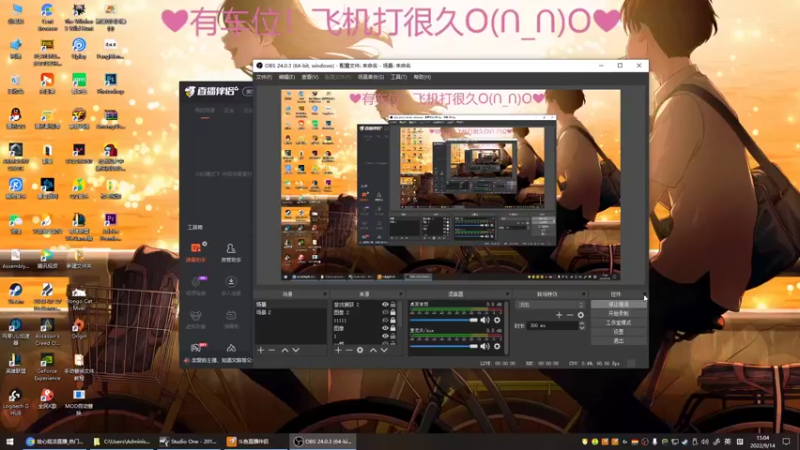Pop out the mixer panel dock button
This screenshot has height=450, width=800.
[507, 294]
